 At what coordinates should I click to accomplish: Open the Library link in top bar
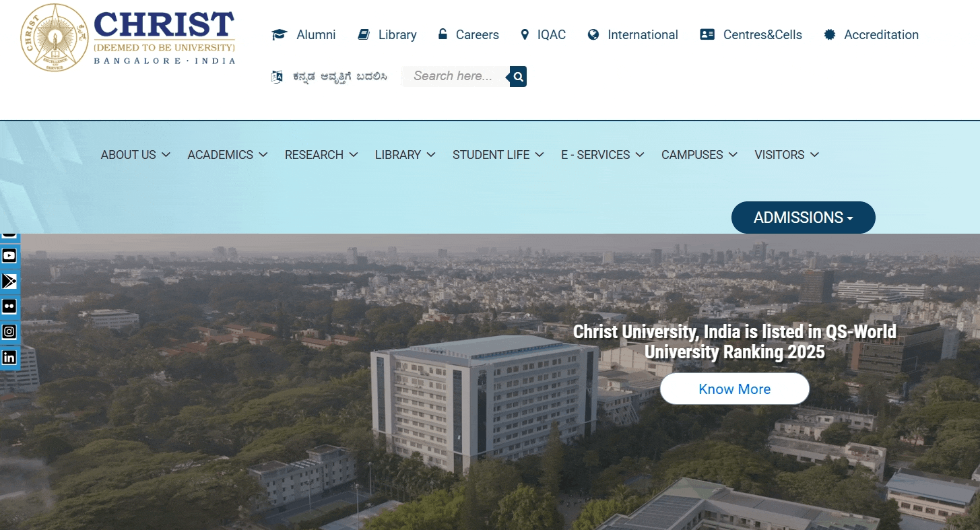(x=397, y=34)
